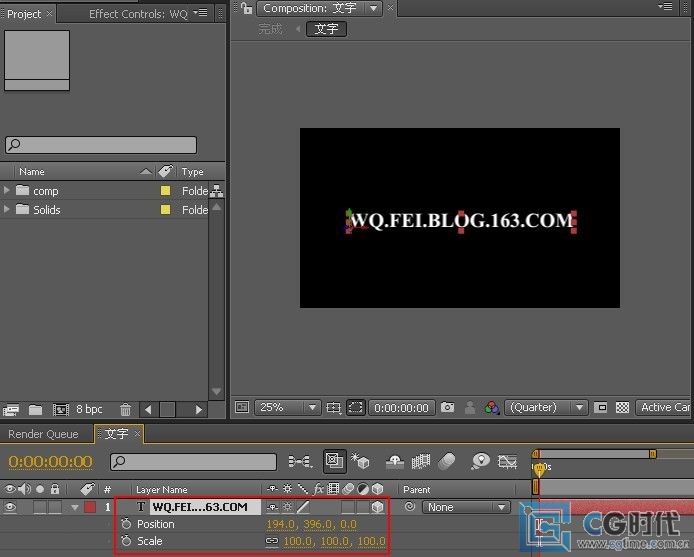Sort by Name column header
This screenshot has height=557, width=694.
coord(32,171)
